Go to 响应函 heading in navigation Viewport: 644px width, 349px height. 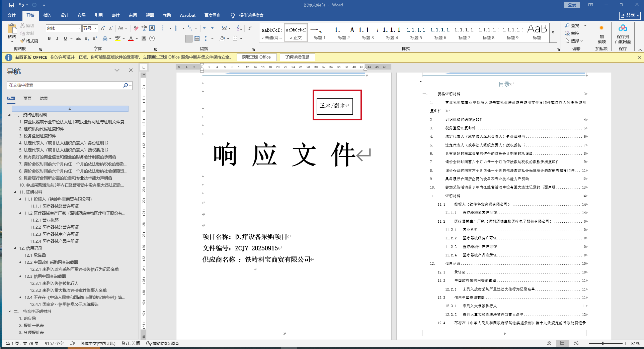(x=30, y=319)
